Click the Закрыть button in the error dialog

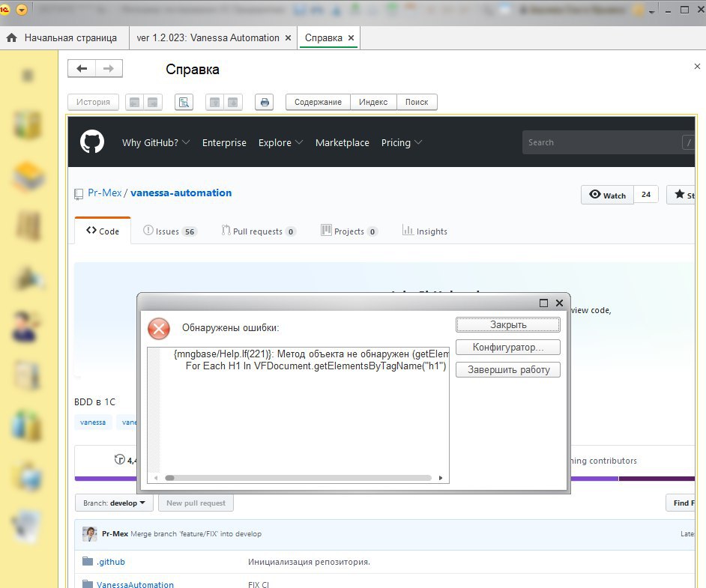pos(508,324)
